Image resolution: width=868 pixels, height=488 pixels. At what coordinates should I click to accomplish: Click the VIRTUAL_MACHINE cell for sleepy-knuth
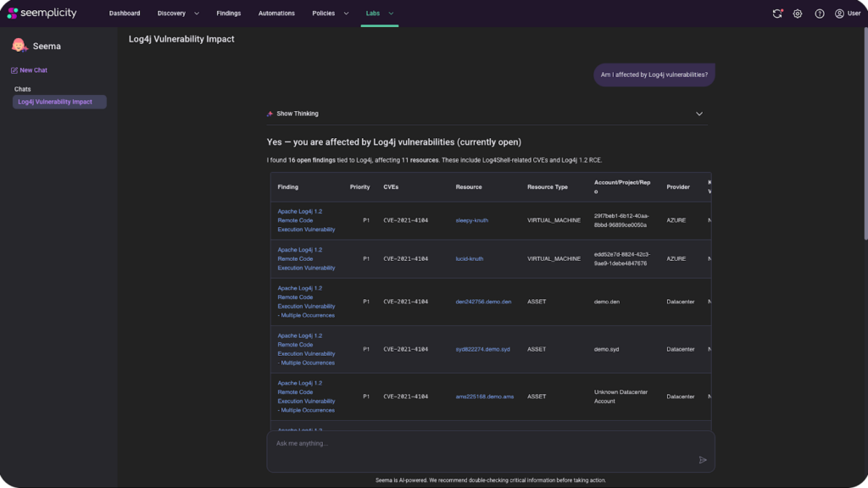[554, 220]
